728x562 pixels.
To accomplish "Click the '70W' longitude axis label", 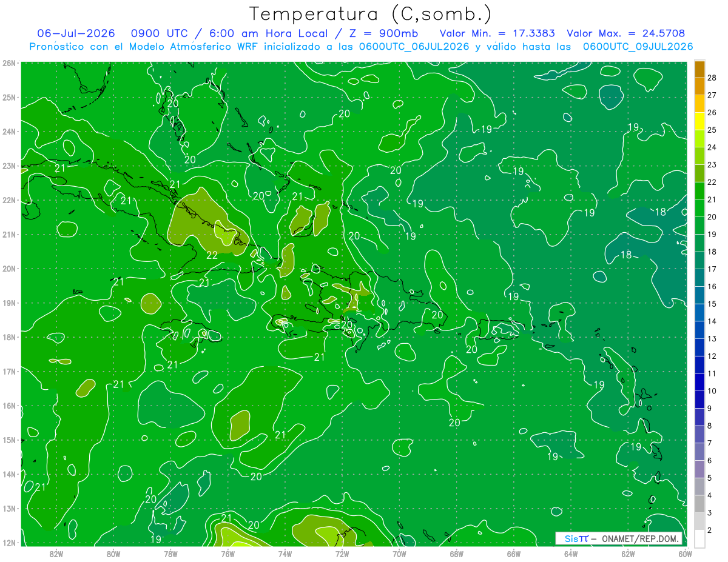I will tap(399, 554).
